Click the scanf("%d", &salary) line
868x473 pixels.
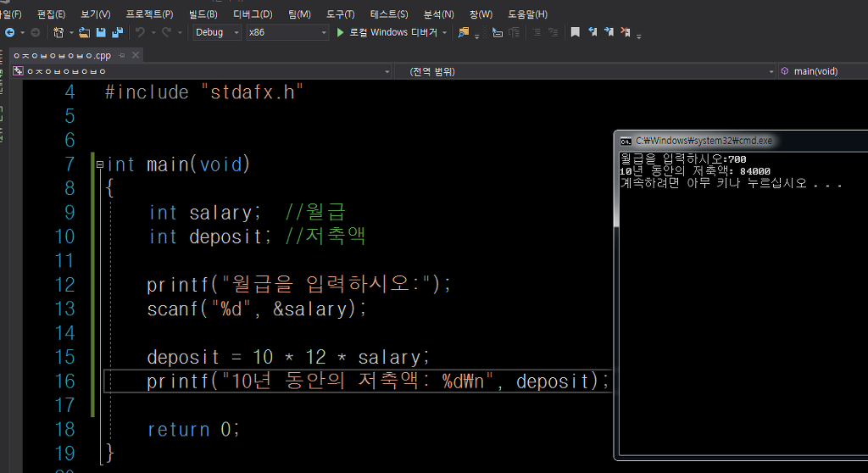coord(257,309)
